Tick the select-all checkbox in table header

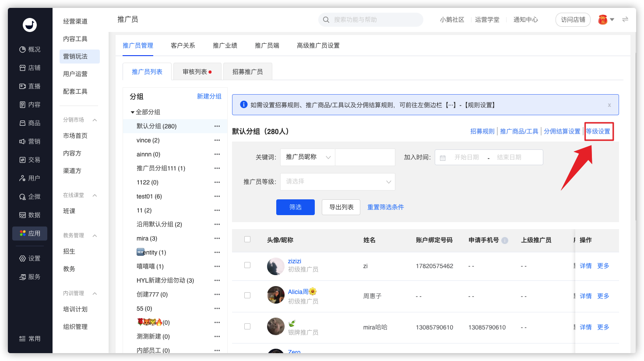click(x=247, y=239)
